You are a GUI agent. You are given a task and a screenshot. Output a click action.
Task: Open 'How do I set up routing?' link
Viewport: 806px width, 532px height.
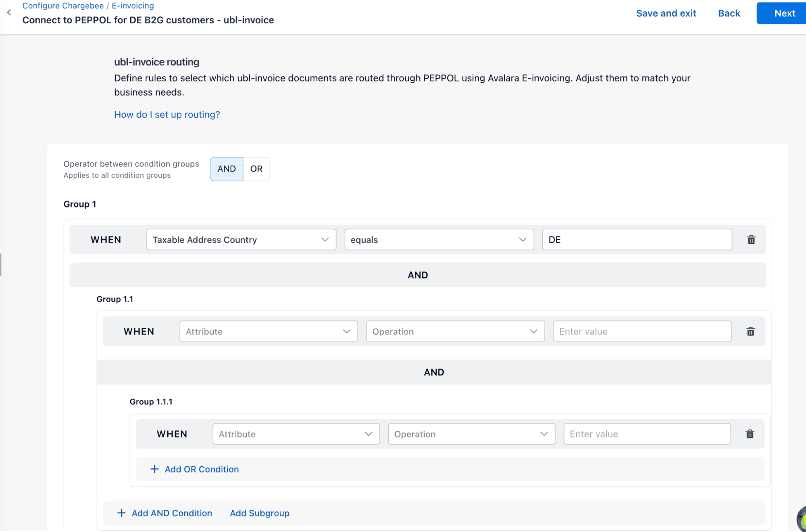(167, 114)
